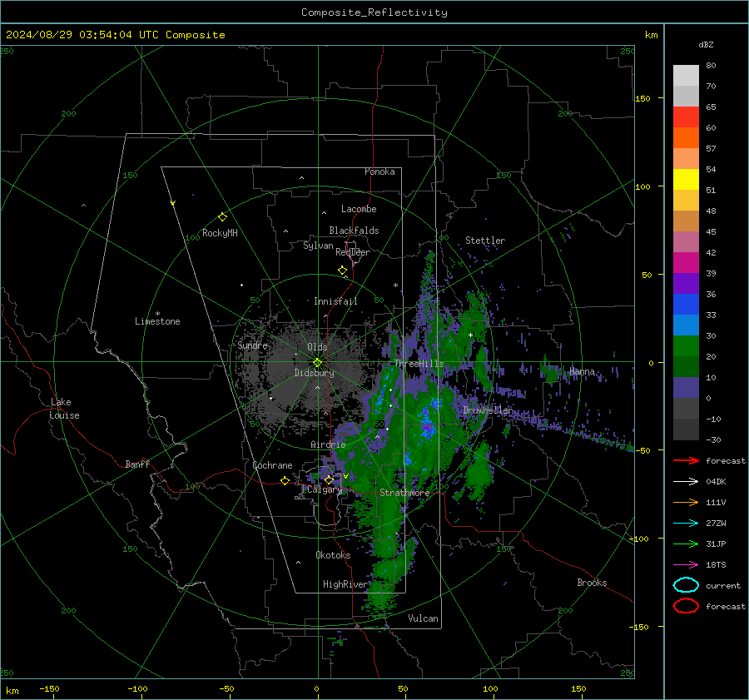Click the Stettler city label
This screenshot has height=700, width=749.
tap(485, 241)
